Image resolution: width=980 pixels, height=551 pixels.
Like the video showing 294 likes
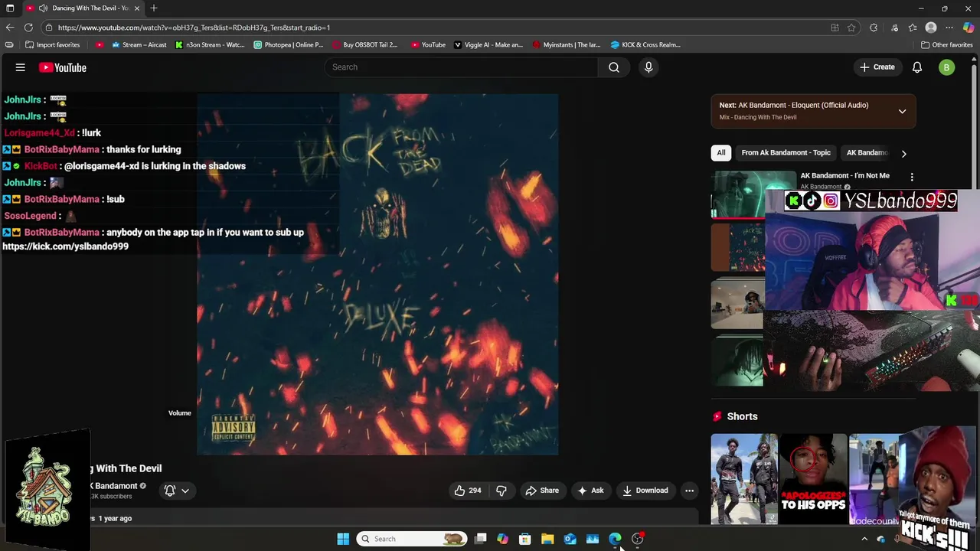468,491
